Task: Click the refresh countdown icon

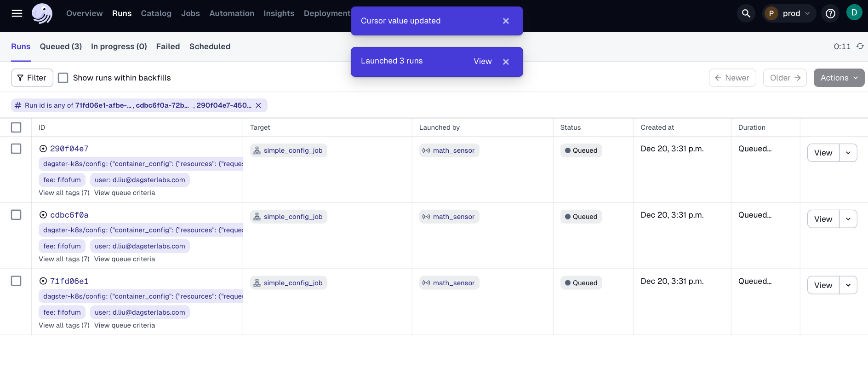Action: click(x=860, y=46)
